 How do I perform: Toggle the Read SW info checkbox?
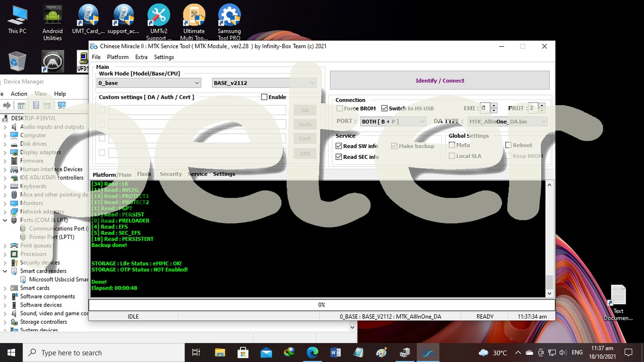click(339, 146)
